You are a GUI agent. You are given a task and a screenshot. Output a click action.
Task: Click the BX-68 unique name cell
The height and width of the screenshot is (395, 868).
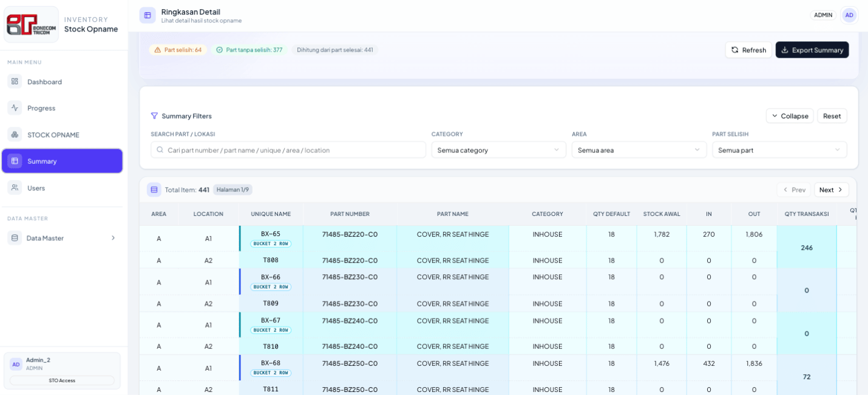271,368
